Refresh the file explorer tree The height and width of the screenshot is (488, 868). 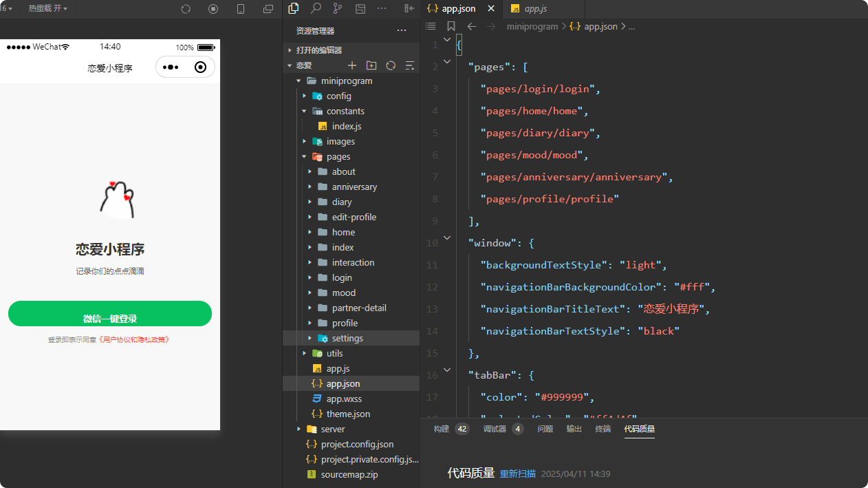point(391,65)
